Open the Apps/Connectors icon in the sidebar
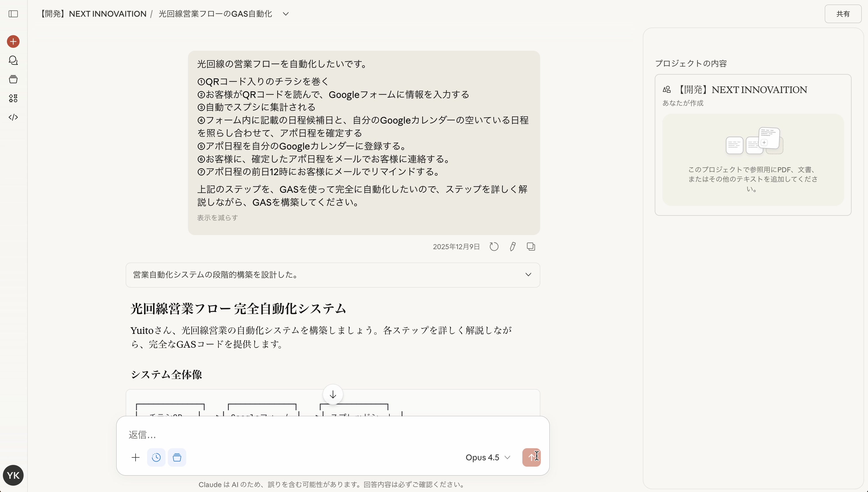 tap(13, 98)
